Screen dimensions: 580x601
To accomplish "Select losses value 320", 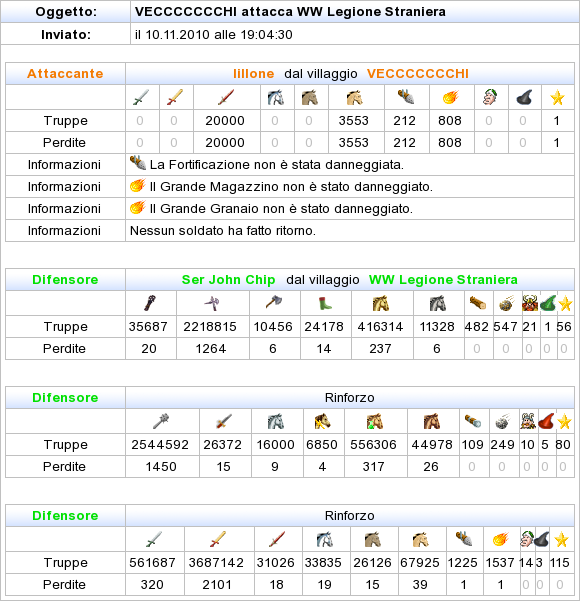I will coord(152,585).
